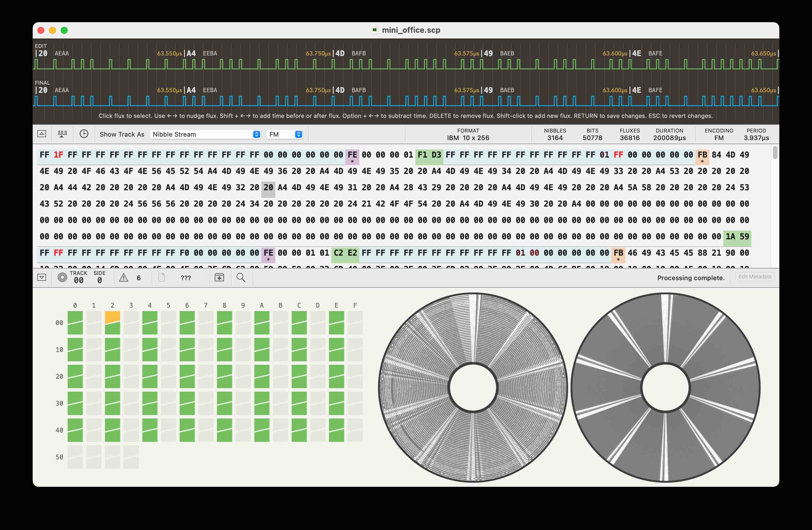Image resolution: width=812 pixels, height=530 pixels.
Task: Select track 26 cell in grid
Action: [x=187, y=376]
